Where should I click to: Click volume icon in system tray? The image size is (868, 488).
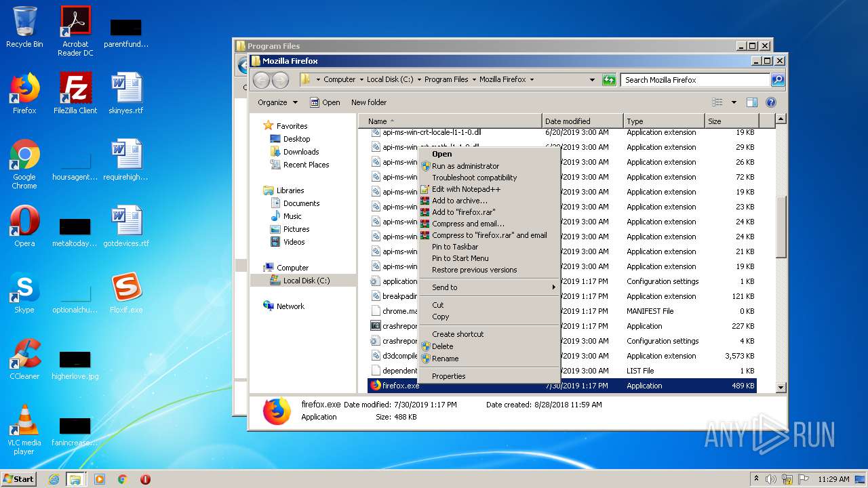[x=771, y=479]
